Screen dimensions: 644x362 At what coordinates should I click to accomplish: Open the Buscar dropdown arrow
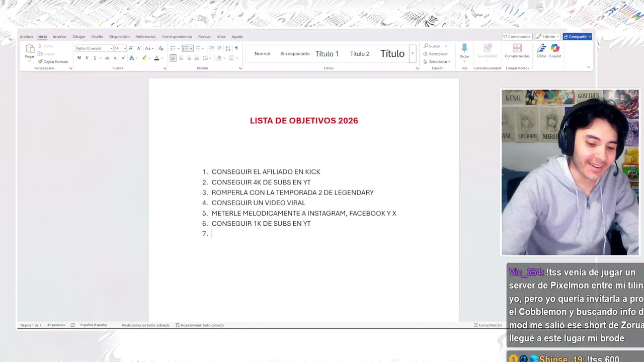click(446, 46)
